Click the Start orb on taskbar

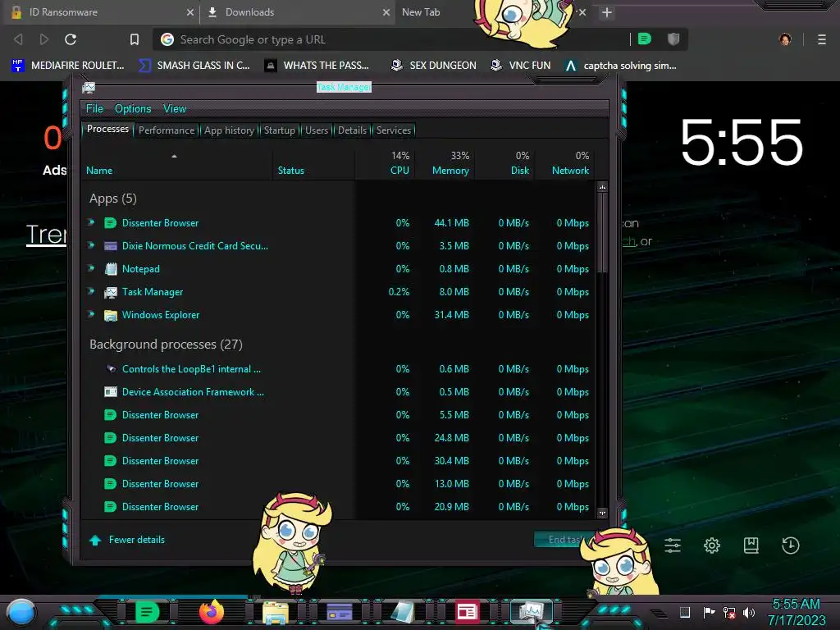coord(21,613)
